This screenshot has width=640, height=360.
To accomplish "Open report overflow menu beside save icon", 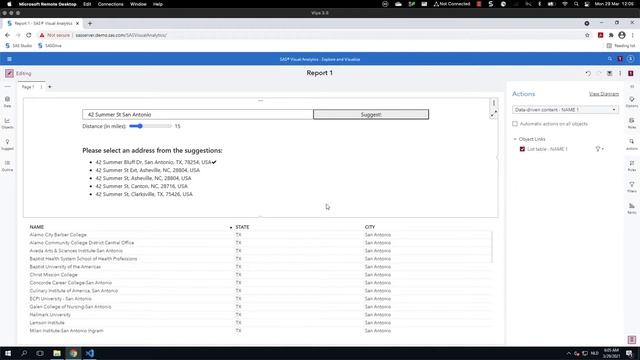I will pos(620,73).
